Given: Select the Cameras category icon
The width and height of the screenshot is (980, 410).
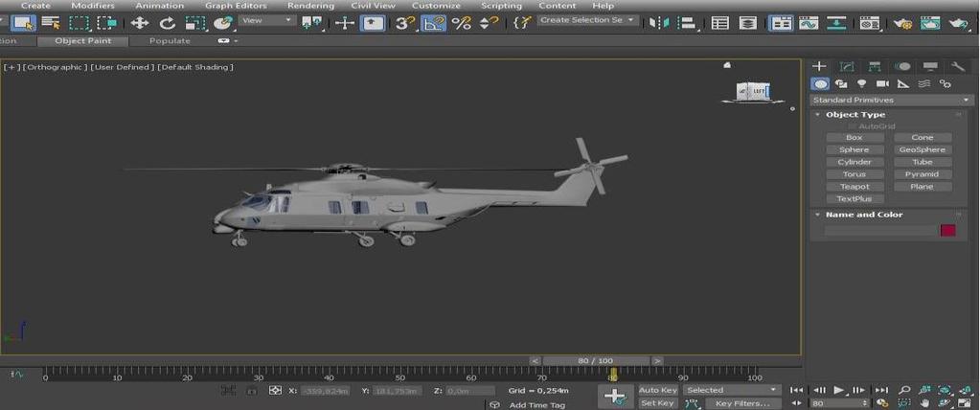Looking at the screenshot, I should 882,83.
